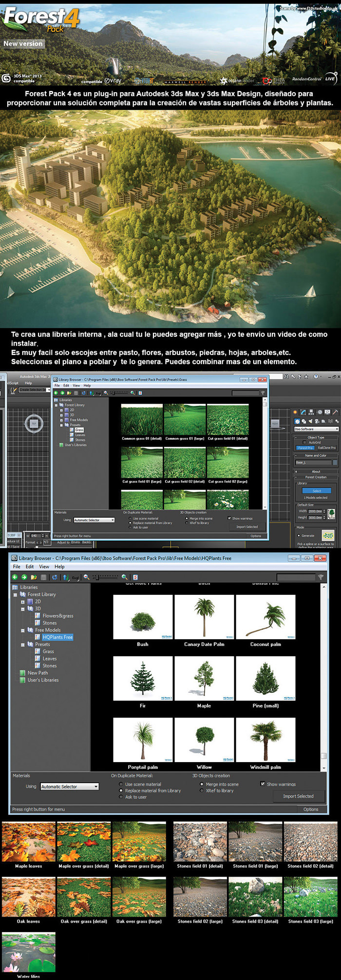Collapse Presets node in HQPlants Free browser

(22, 645)
